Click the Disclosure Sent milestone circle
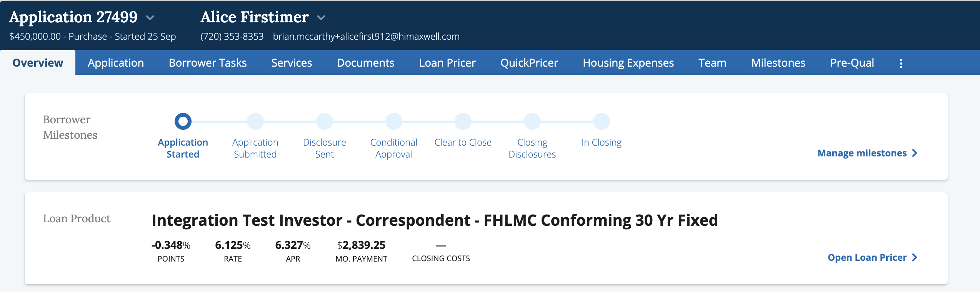Screen dimensions: 980x292 pyautogui.click(x=325, y=121)
